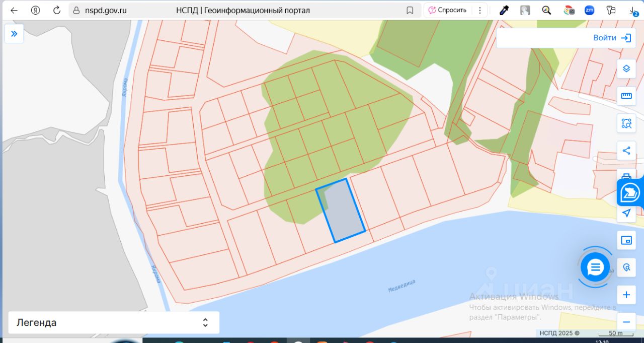Open the Спросить more options menu

(480, 10)
